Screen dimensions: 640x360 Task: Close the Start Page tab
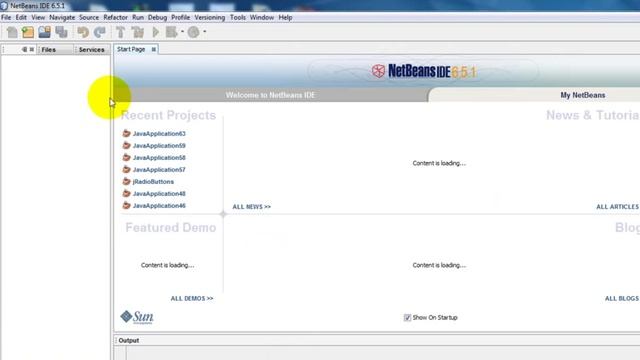[x=154, y=49]
